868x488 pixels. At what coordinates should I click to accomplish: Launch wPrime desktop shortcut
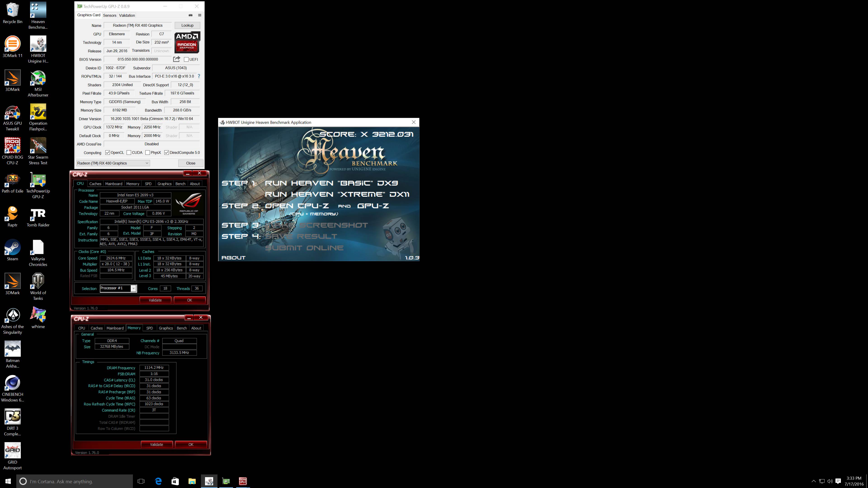pos(38,318)
